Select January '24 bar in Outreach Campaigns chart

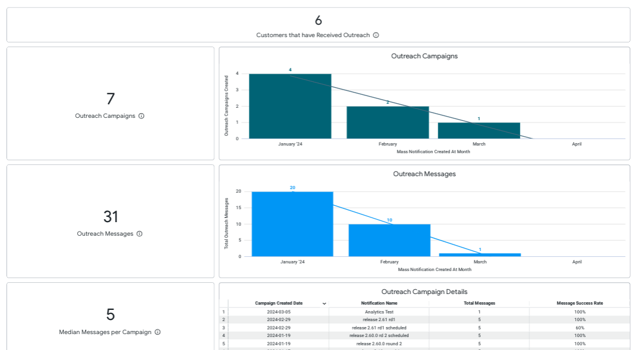[x=290, y=106]
